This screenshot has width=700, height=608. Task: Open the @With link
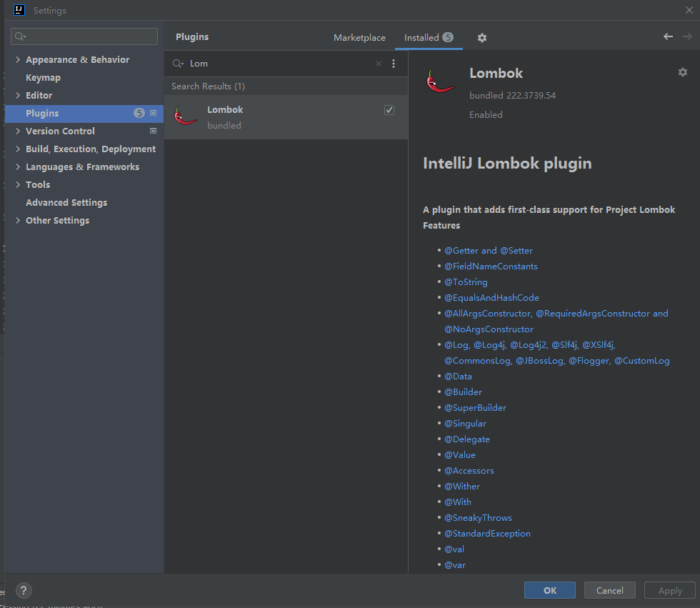[x=458, y=502]
